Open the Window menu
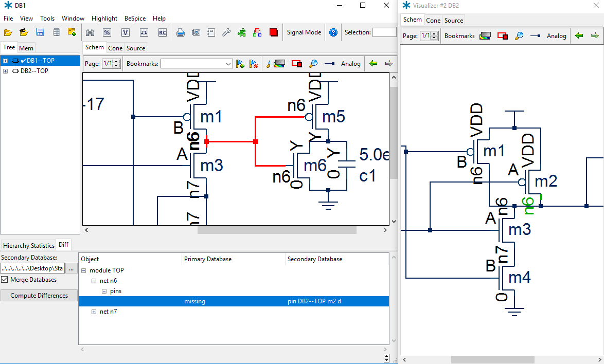 pyautogui.click(x=73, y=19)
